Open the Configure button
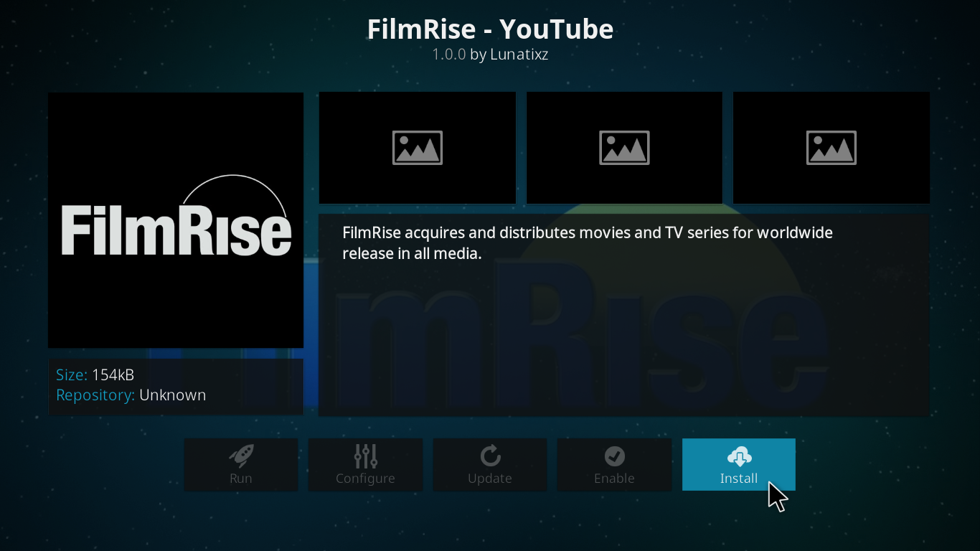Viewport: 980px width, 551px height. 365,464
